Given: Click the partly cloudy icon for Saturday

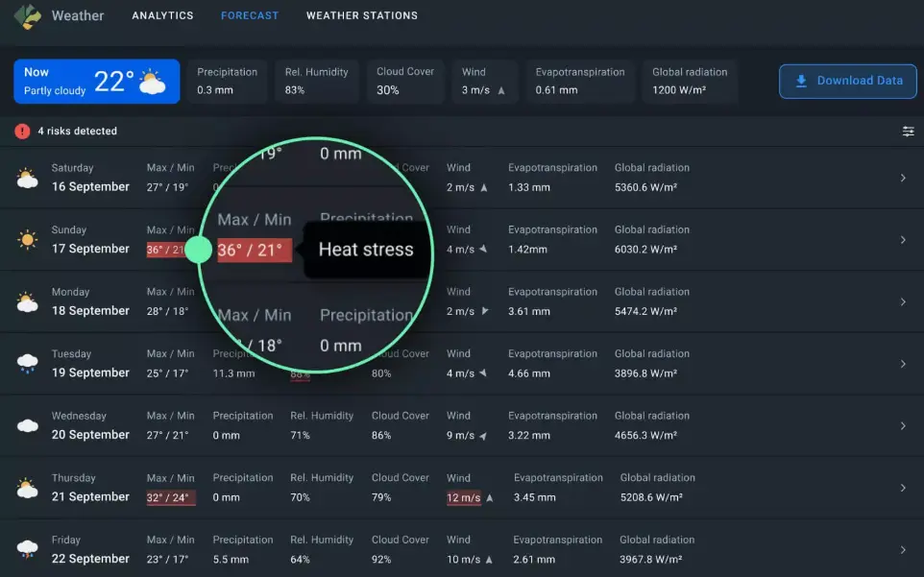Looking at the screenshot, I should coord(27,178).
